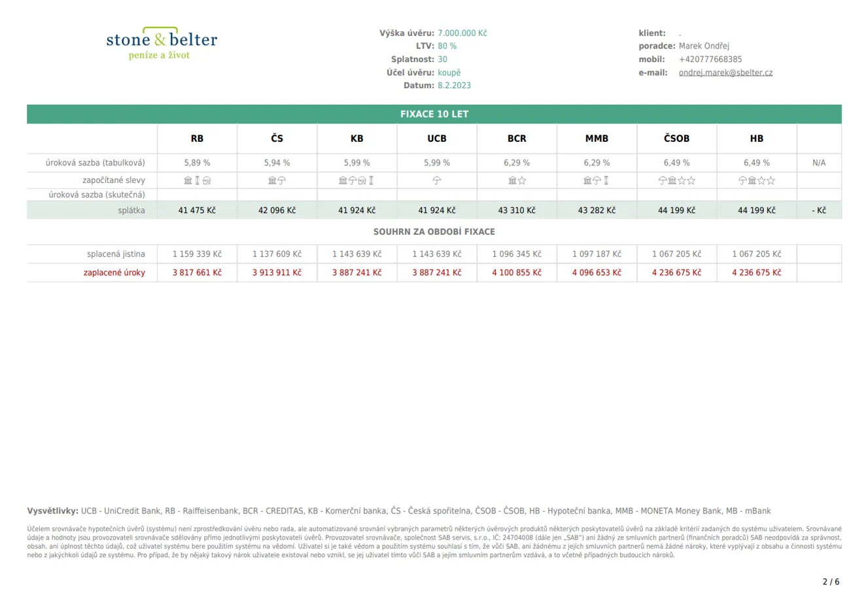Click the RB column header
This screenshot has width=868, height=612.
(x=197, y=139)
